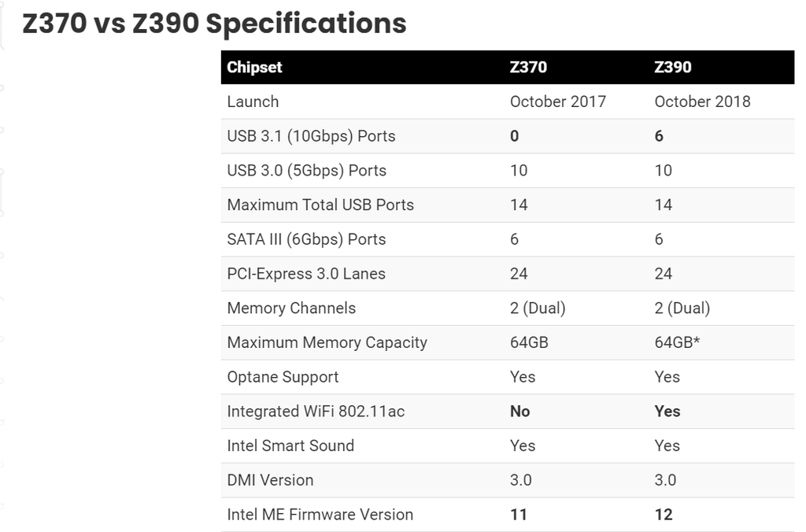Select the Z390 column header
This screenshot has height=532, width=806.
(673, 68)
